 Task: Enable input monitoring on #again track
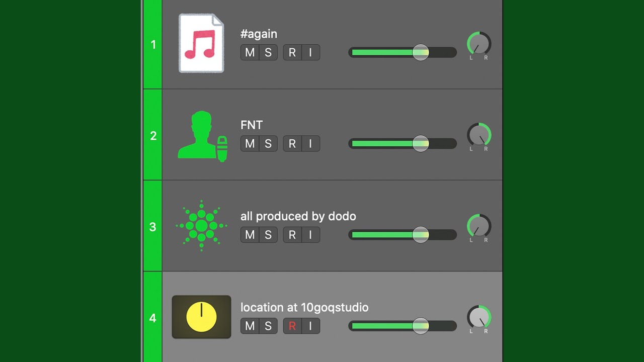click(310, 52)
